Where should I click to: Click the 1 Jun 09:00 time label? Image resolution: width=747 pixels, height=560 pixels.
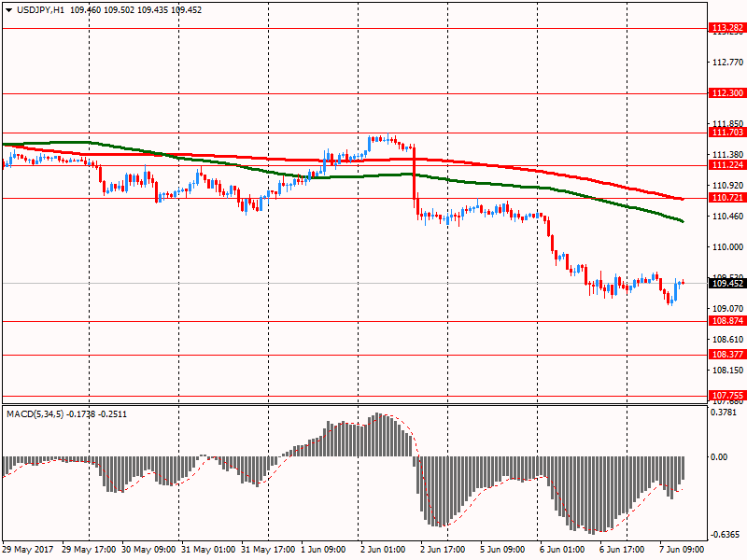tap(323, 550)
